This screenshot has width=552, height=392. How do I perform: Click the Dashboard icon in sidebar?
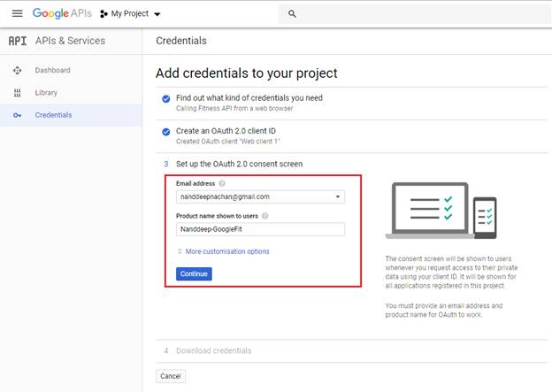click(17, 70)
